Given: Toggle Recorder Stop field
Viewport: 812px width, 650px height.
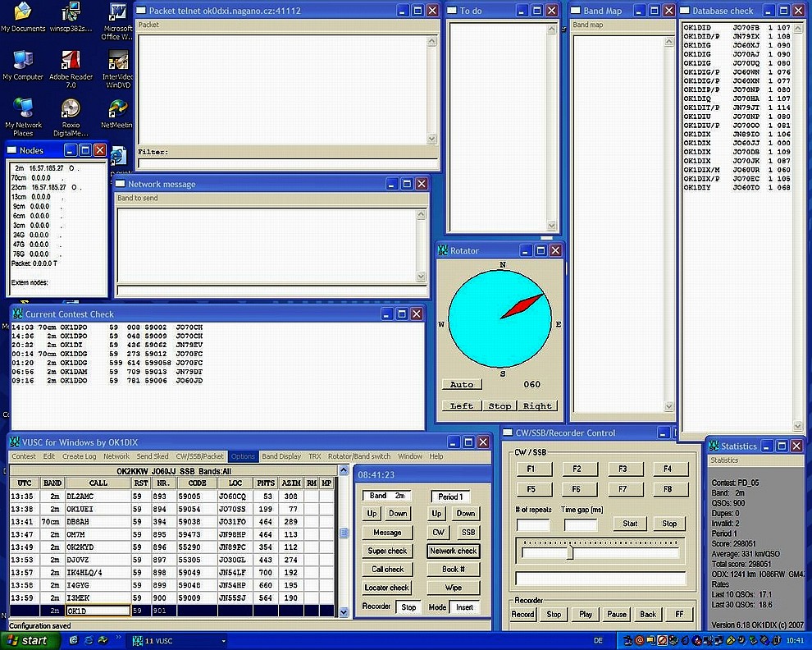Looking at the screenshot, I should point(408,607).
